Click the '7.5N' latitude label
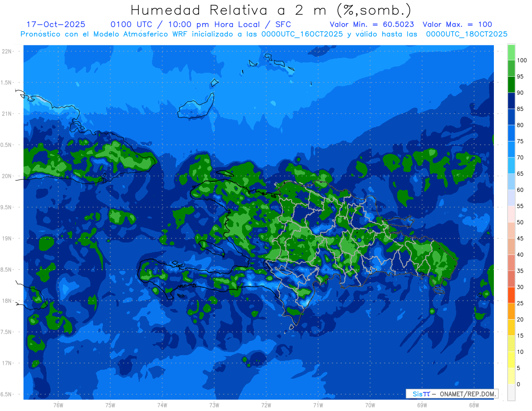Image resolution: width=532 pixels, height=411 pixels. tap(6, 332)
